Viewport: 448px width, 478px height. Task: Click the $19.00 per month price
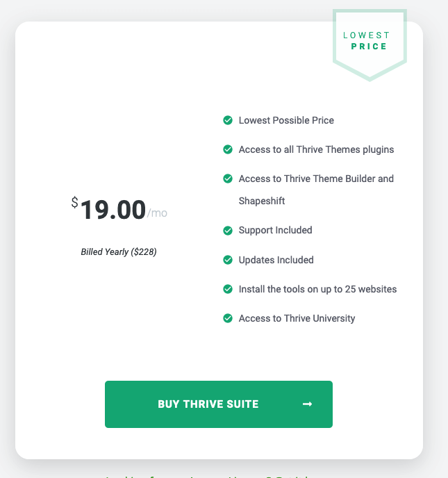(x=119, y=209)
